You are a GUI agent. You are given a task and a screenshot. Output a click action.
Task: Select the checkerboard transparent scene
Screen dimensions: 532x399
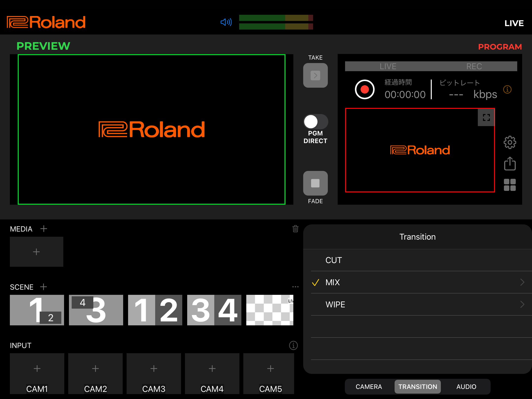pyautogui.click(x=270, y=310)
